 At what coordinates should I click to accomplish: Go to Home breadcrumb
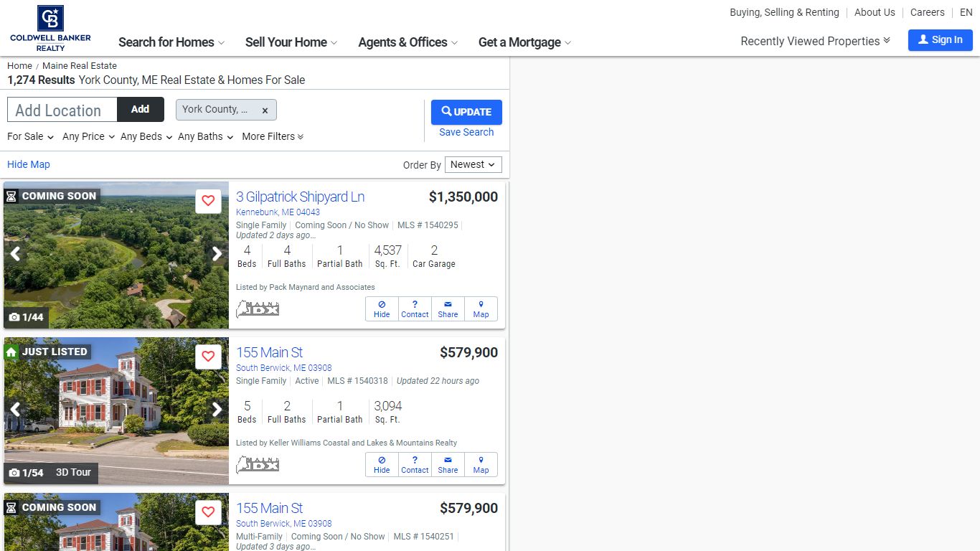pyautogui.click(x=19, y=65)
